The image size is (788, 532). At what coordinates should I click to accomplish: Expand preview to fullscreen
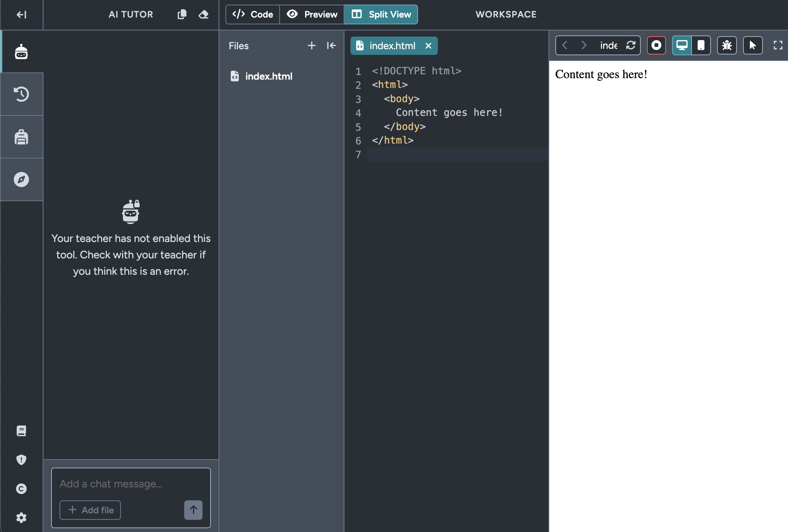point(778,45)
